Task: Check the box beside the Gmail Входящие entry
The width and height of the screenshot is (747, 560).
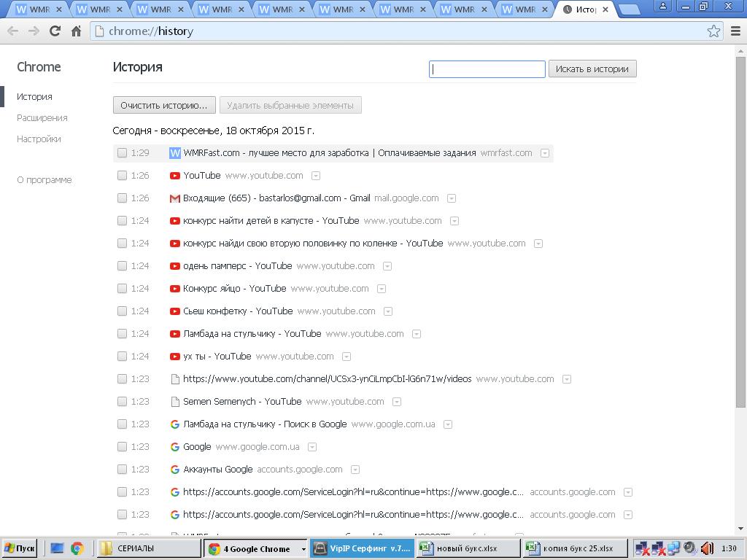Action: click(122, 198)
